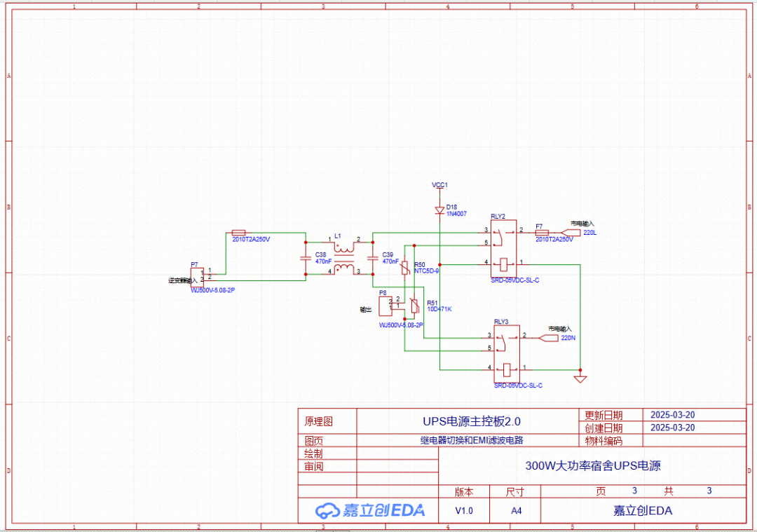Click the WJ500V-5.08-2P label under P7

[213, 291]
